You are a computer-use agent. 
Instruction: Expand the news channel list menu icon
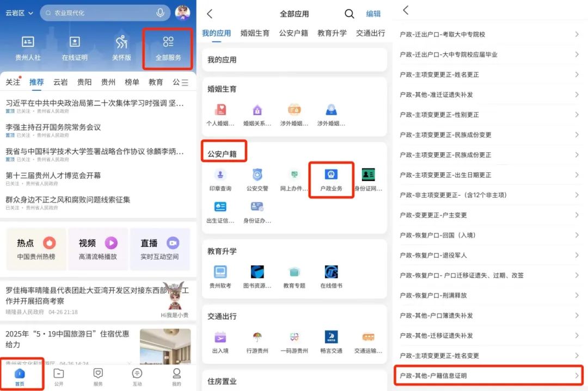[185, 82]
